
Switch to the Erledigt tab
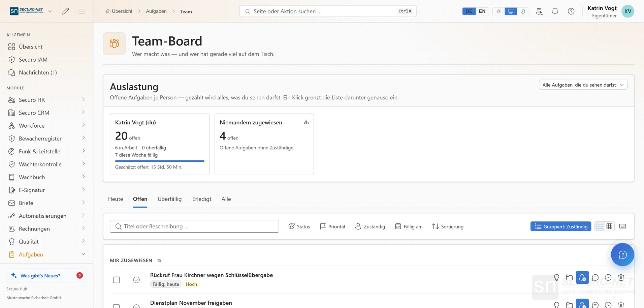202,199
